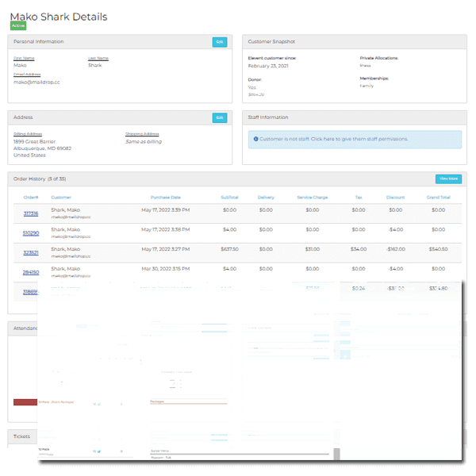Edit the Personal Information section
Viewport: 476px width, 476px height.
click(x=220, y=42)
